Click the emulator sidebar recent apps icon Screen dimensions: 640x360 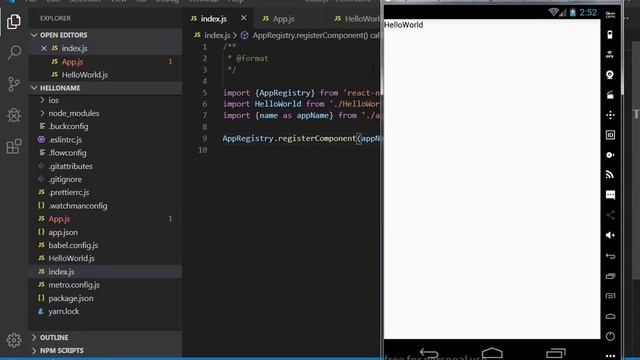pos(610,276)
